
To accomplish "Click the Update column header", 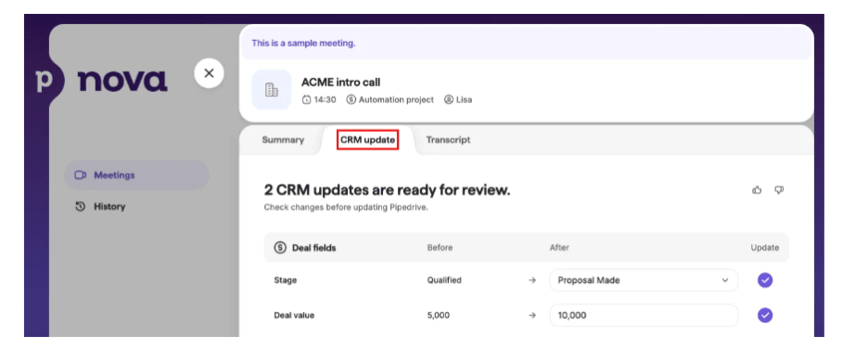I will [x=764, y=248].
